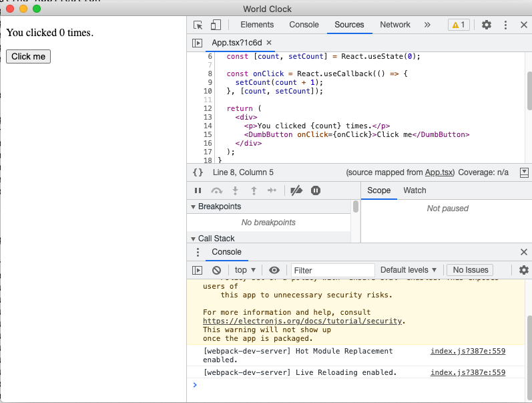Open the electronjs.org security tutorial link

302,321
